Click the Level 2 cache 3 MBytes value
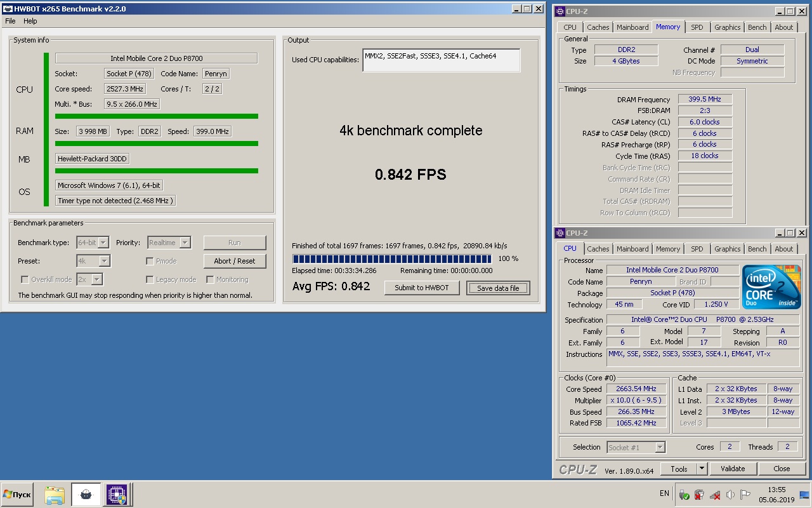 (x=736, y=412)
